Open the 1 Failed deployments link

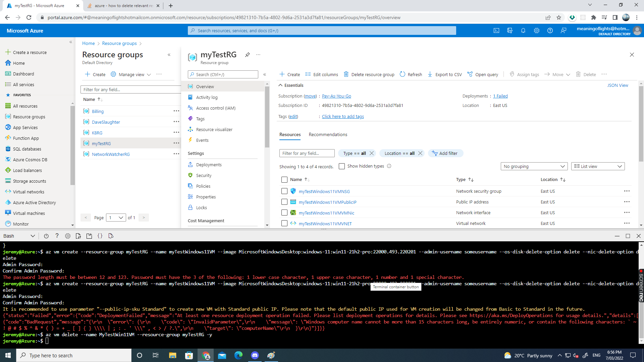[500, 96]
